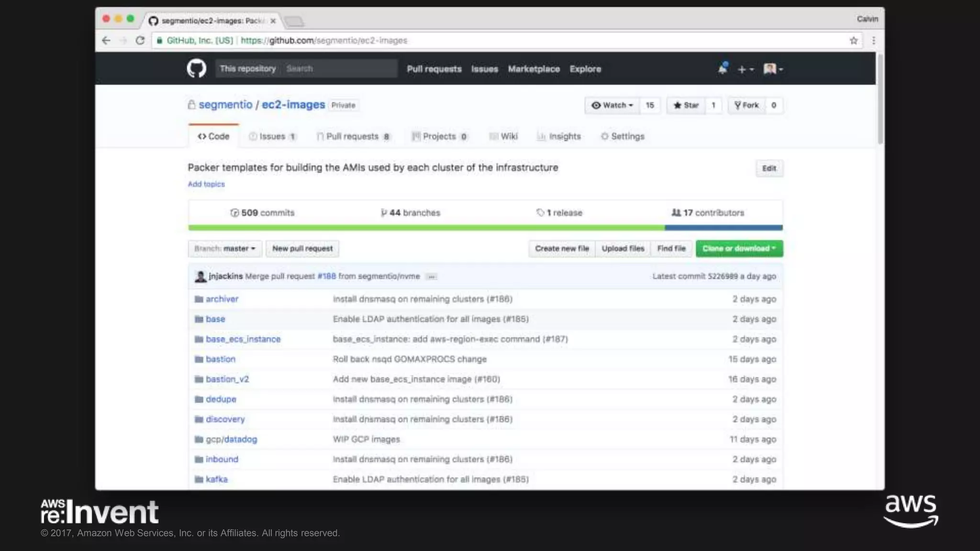Reload the page in browser
Screen dimensions: 980x551
coord(140,41)
